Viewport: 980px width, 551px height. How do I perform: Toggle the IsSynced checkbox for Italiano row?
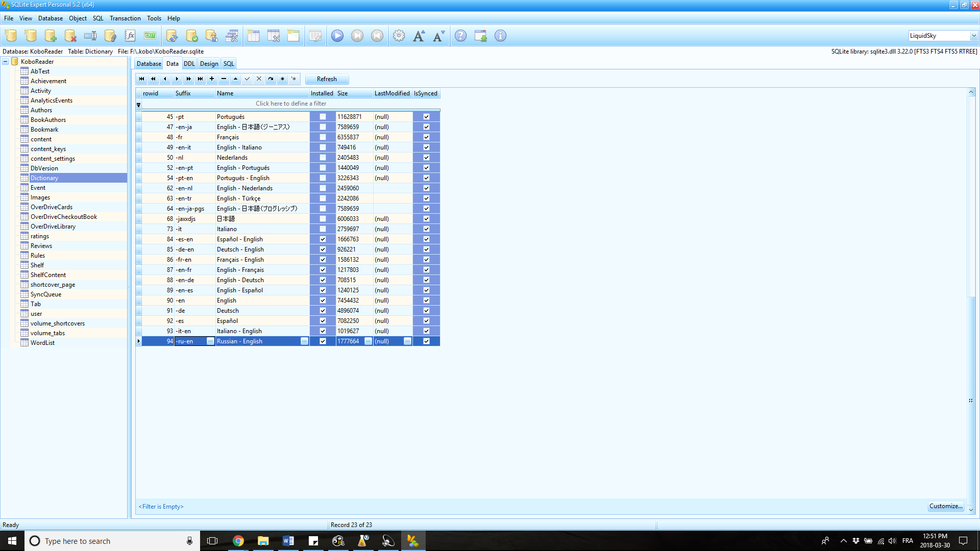point(426,229)
